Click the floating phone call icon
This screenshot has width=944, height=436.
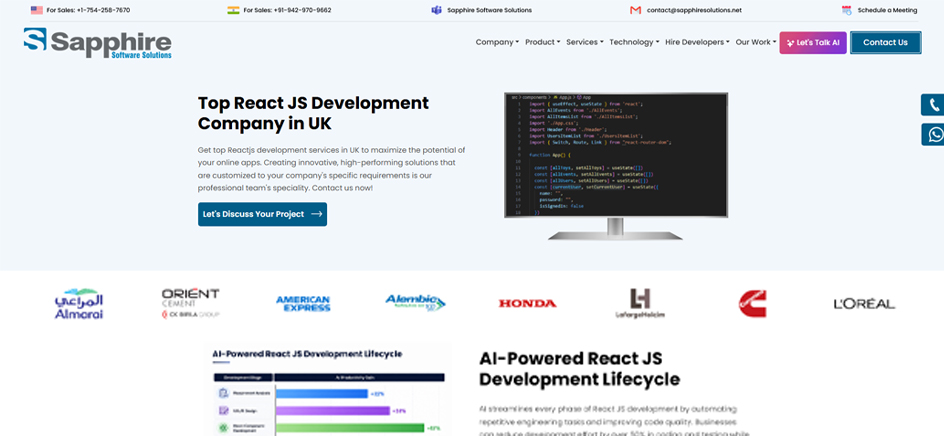click(x=934, y=105)
